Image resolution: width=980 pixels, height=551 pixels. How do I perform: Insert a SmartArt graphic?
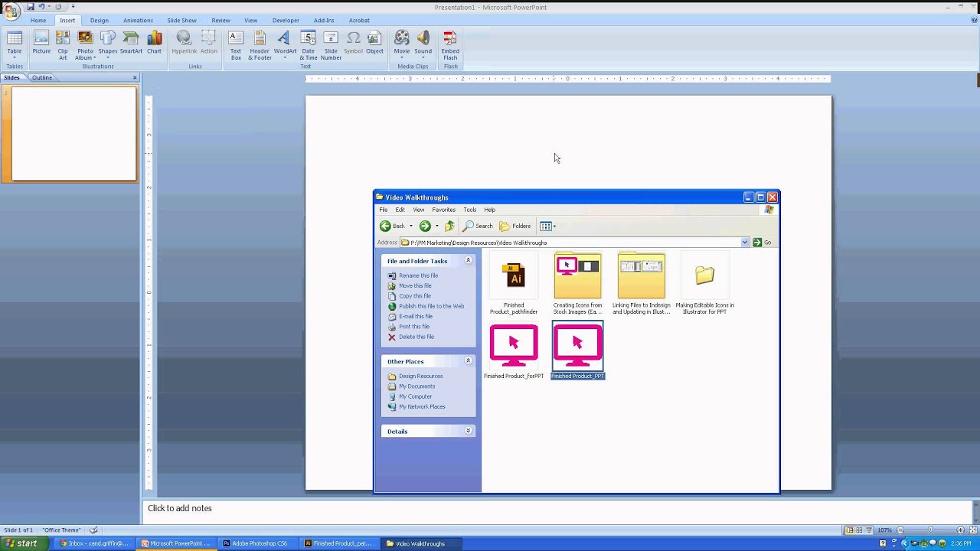131,44
